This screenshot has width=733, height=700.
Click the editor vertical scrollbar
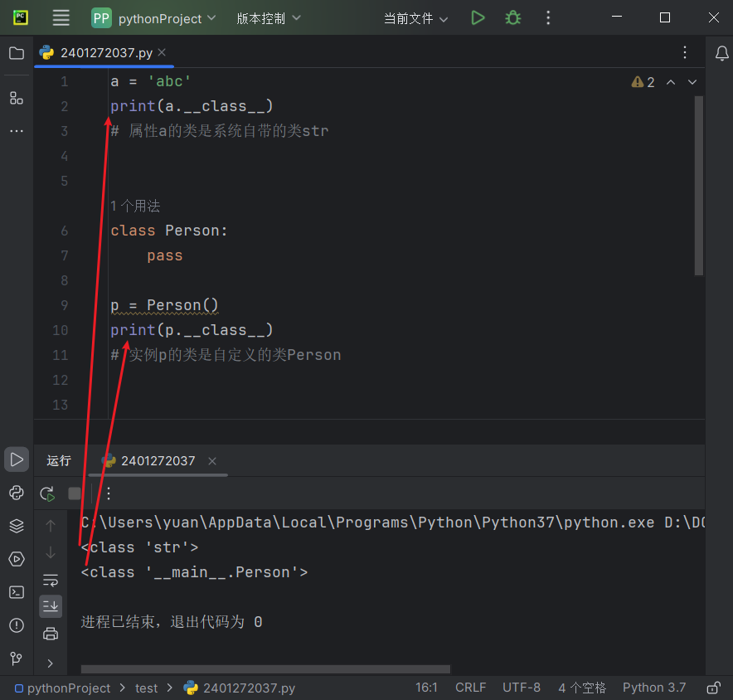tap(699, 186)
